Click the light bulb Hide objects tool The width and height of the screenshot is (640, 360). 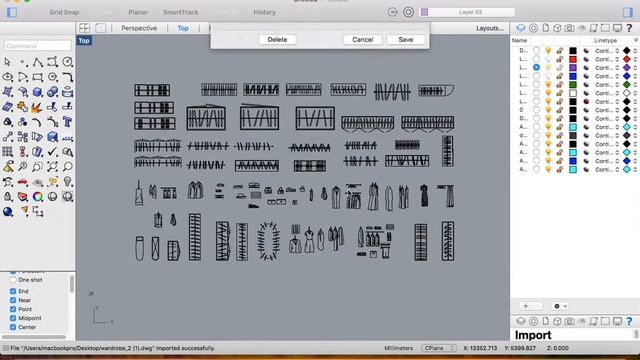67,182
